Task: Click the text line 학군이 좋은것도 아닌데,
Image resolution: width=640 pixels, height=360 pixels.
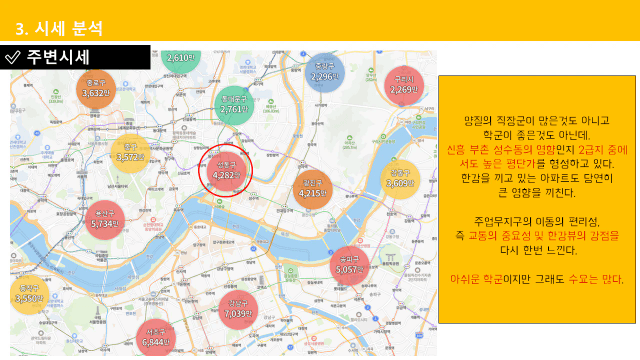Action: click(537, 135)
